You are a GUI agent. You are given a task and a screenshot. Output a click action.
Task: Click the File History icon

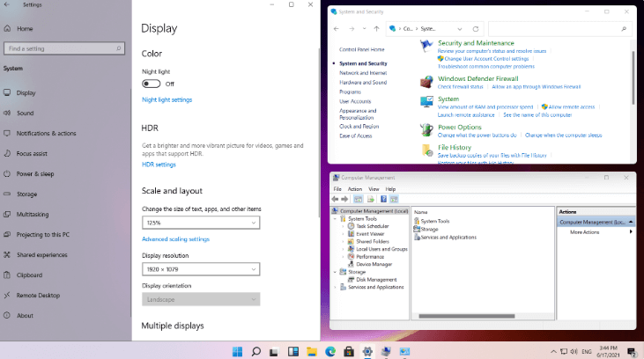click(x=426, y=150)
